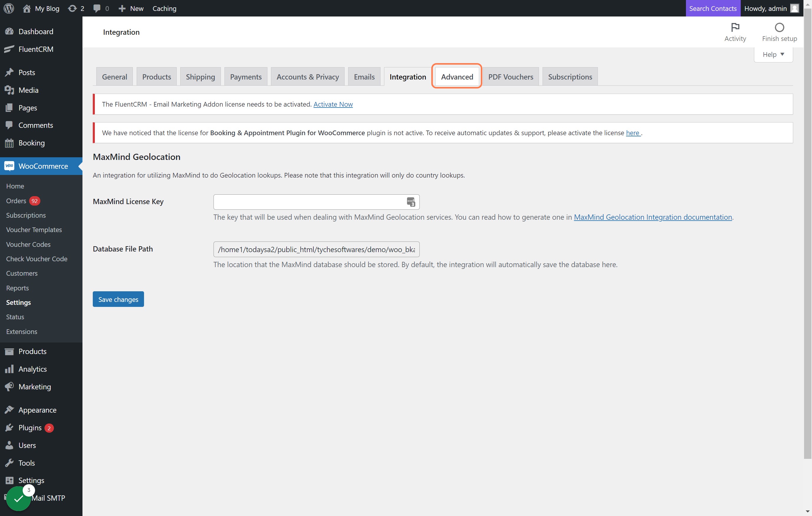Click the Search Contacts button
812x516 pixels.
coord(713,8)
